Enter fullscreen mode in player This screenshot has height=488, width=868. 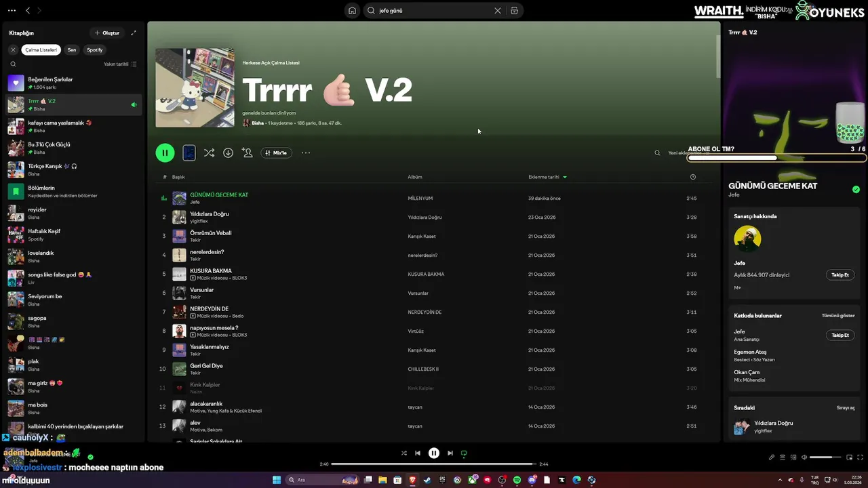click(x=861, y=457)
